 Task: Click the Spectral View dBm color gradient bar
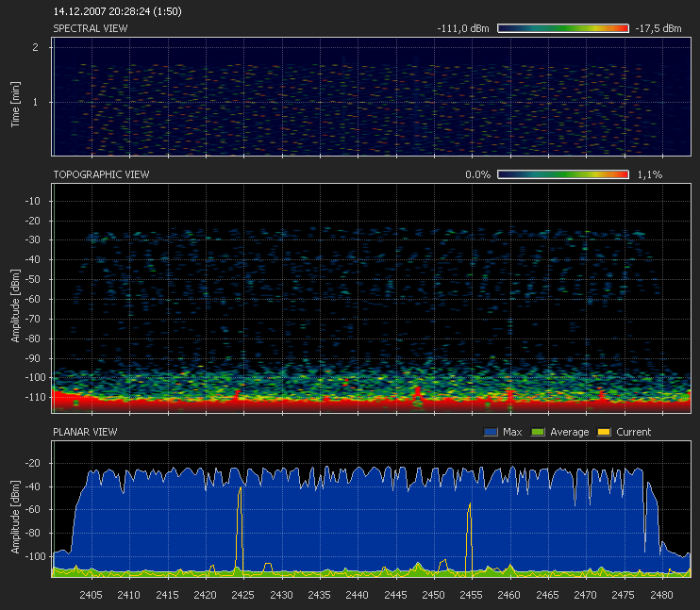(563, 28)
